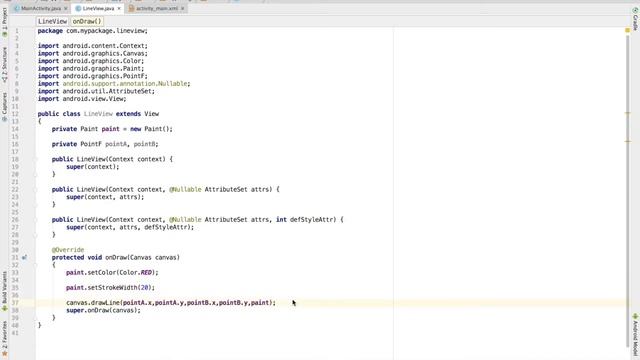Click pointA in the PointF declaration
Image resolution: width=640 pixels, height=360 pixels.
tap(116, 144)
